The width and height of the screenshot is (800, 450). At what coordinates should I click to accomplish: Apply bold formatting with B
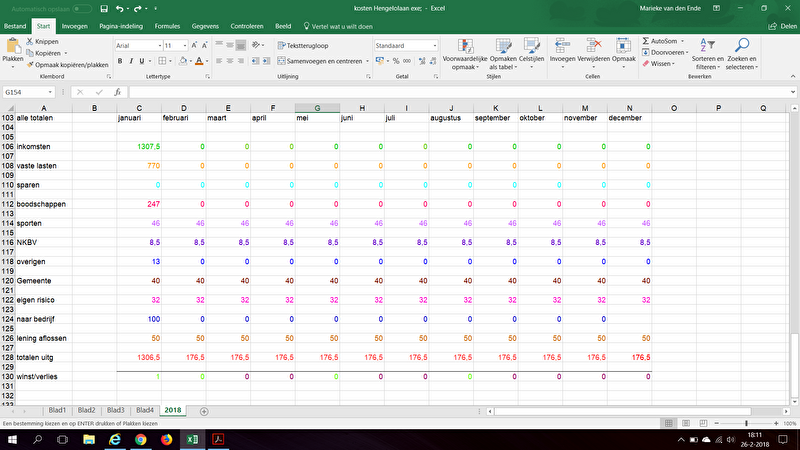120,61
